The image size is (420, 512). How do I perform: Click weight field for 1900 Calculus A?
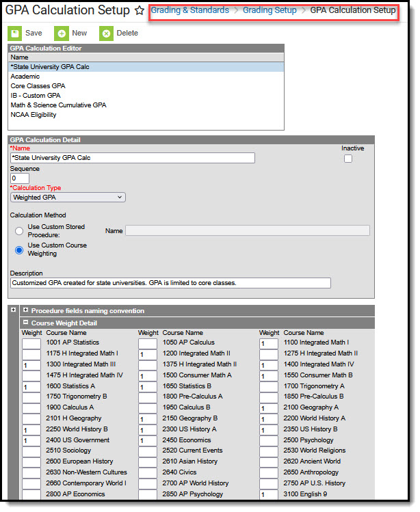pos(31,409)
